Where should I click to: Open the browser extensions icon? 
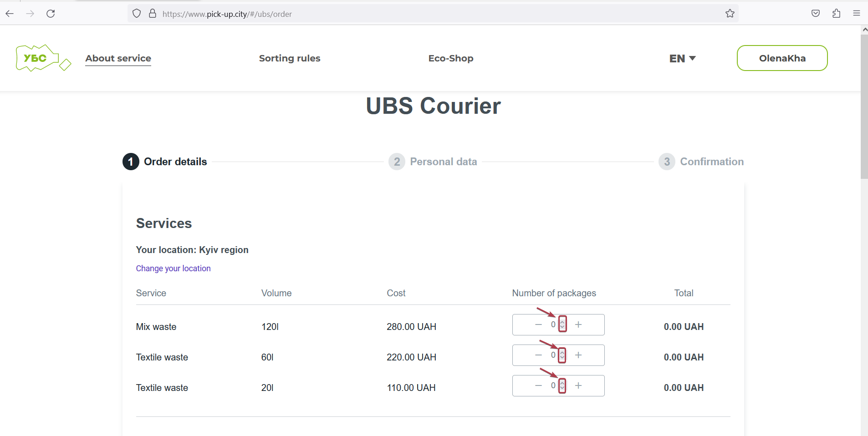[x=836, y=14]
